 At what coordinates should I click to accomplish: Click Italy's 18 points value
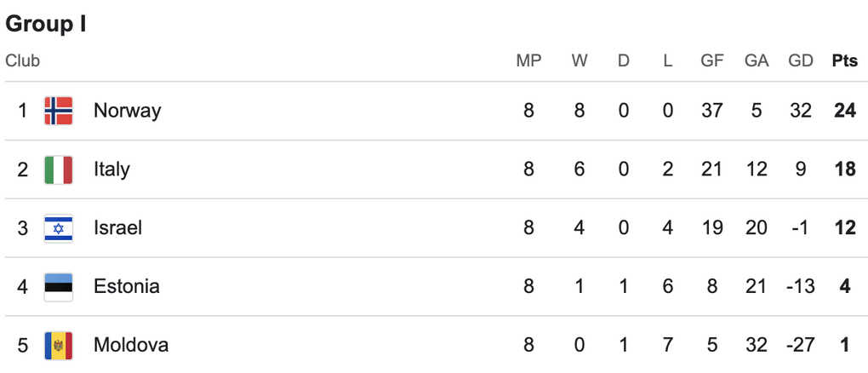pyautogui.click(x=844, y=169)
